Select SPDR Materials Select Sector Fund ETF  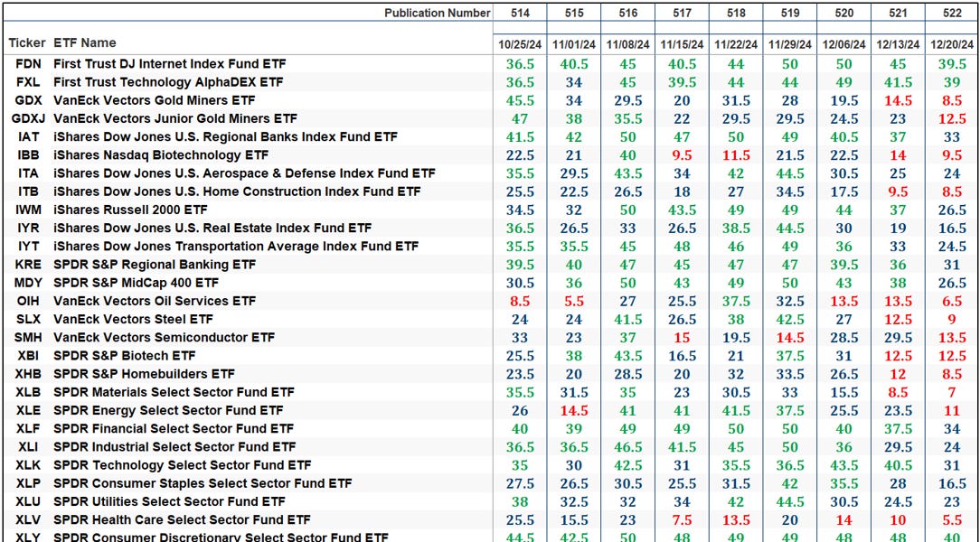pos(174,392)
